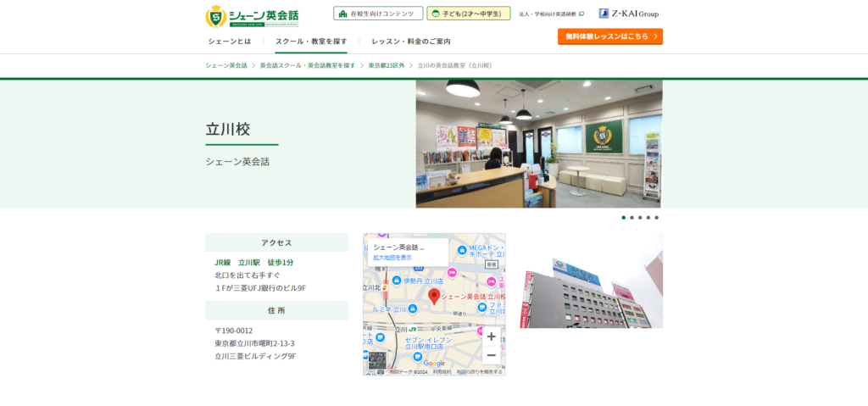Click postal code 〒190-0012

tap(234, 331)
